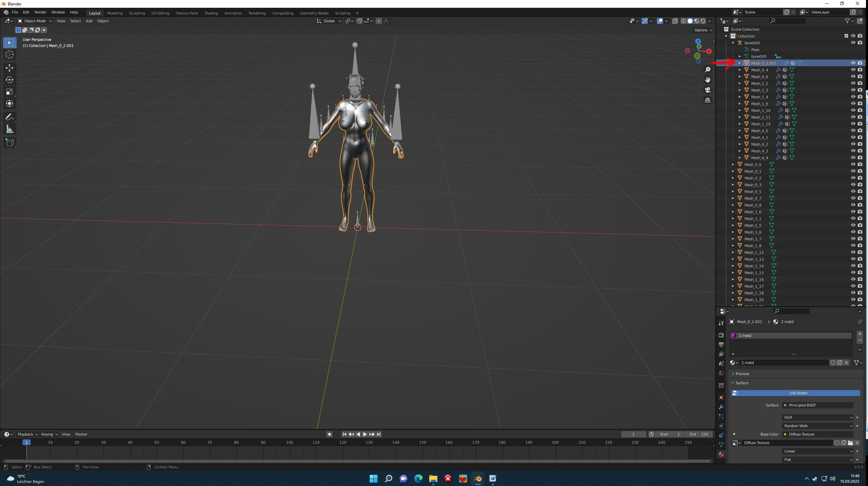Open Physics properties tab
The width and height of the screenshot is (868, 486).
point(721,426)
